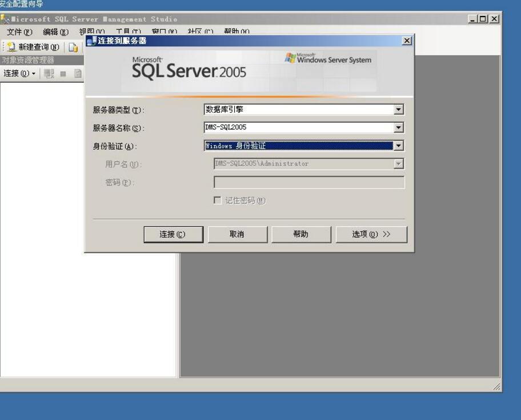Click the New Query icon in the toolbar

tap(11, 47)
